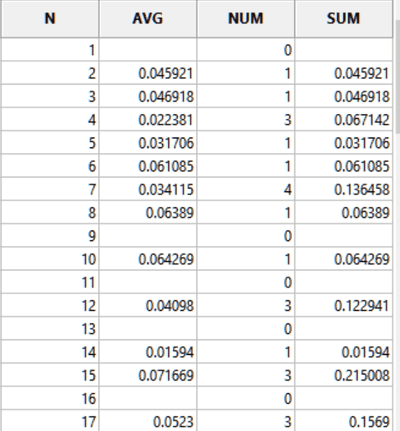This screenshot has width=400, height=431.
Task: Click the AVG column header
Action: [x=148, y=18]
